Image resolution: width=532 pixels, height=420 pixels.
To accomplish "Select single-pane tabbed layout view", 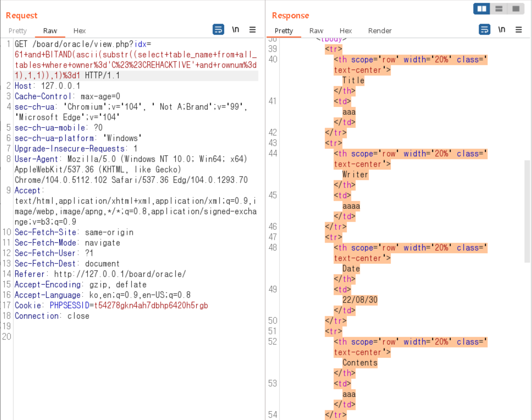I will (x=516, y=8).
